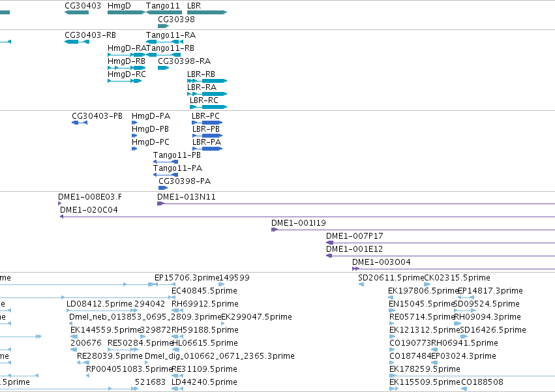Click the Tango11 gene label
Viewport: 555px width, 392px height.
(163, 6)
